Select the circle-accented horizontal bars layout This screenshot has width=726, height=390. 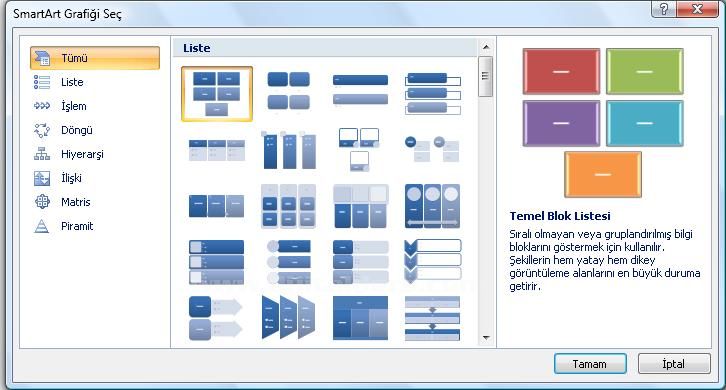[288, 262]
